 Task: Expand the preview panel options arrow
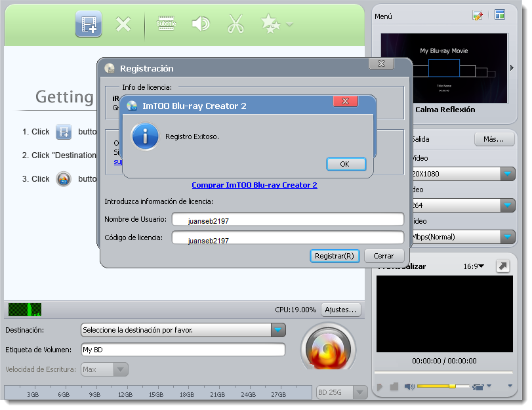pos(510,386)
